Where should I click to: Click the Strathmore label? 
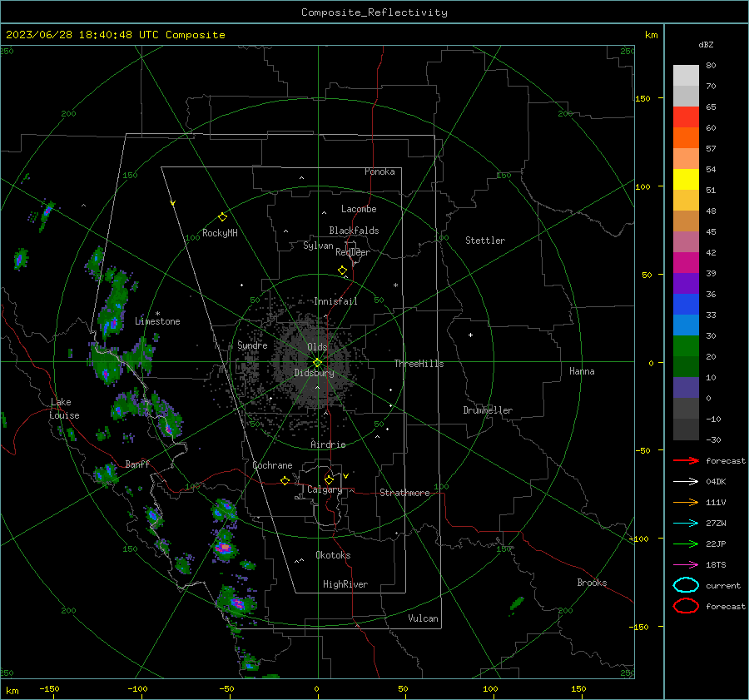coord(404,493)
